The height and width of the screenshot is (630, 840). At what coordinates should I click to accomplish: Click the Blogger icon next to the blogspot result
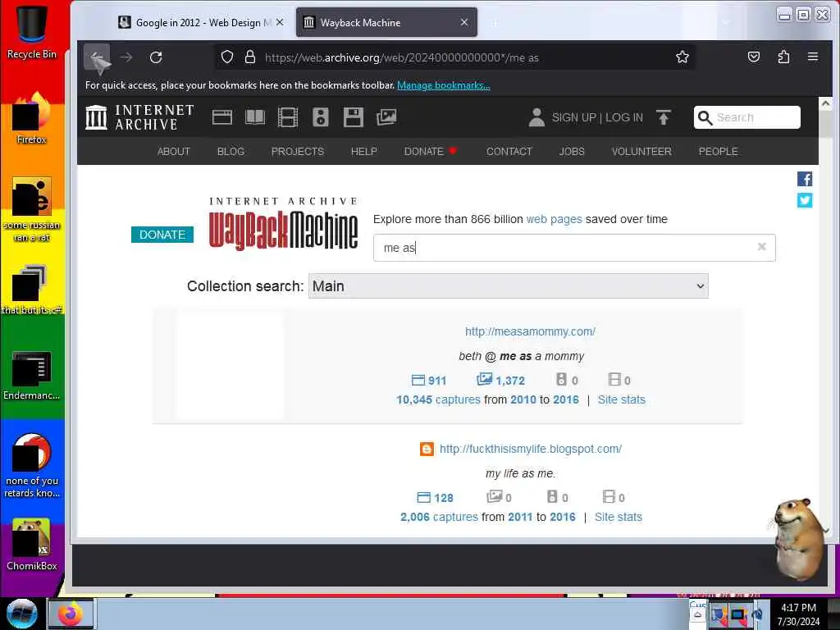[x=427, y=449]
